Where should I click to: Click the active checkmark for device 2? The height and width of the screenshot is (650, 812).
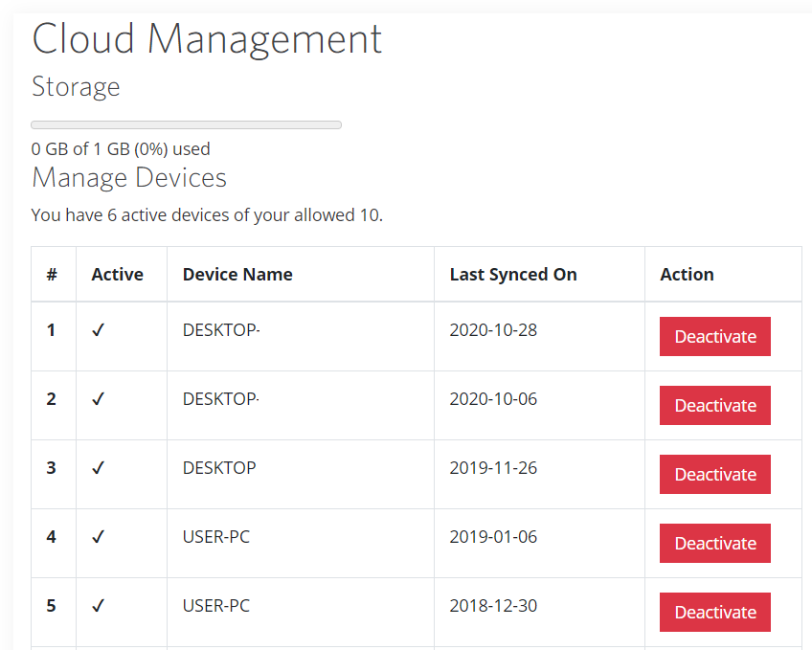98,399
